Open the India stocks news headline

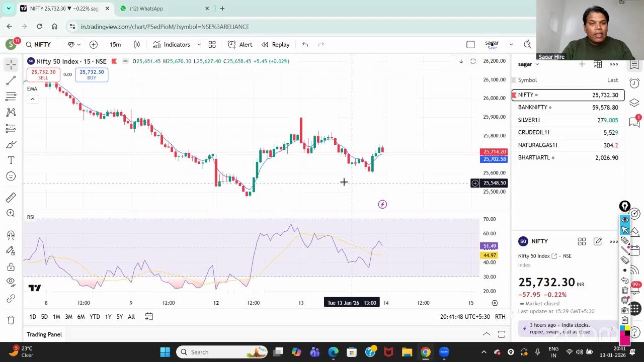pyautogui.click(x=569, y=328)
